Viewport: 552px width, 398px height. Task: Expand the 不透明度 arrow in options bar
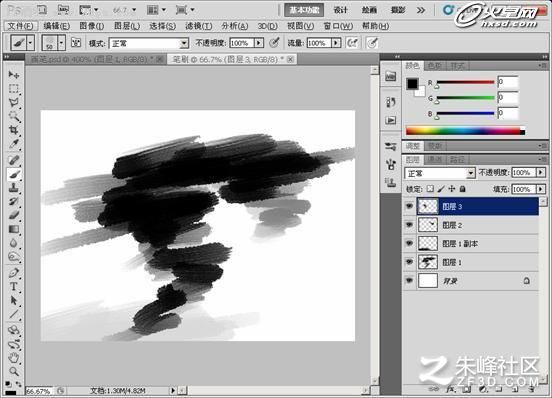pyautogui.click(x=259, y=43)
